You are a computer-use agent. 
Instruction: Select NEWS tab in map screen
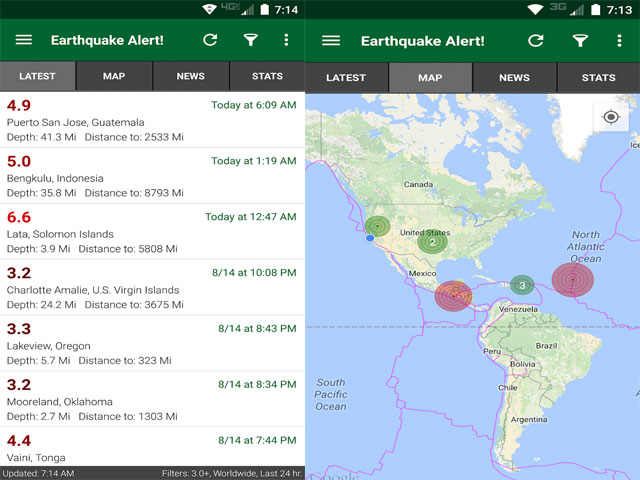(x=514, y=77)
